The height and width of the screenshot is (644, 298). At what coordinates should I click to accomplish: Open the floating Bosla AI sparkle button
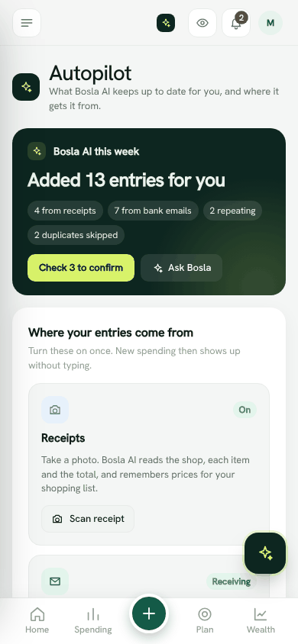tap(266, 553)
